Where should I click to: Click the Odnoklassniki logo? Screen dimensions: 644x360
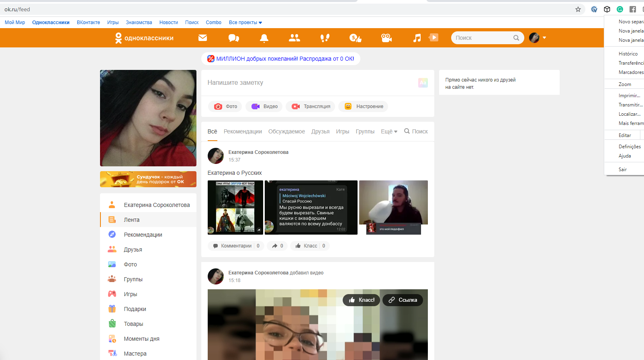[x=144, y=38]
